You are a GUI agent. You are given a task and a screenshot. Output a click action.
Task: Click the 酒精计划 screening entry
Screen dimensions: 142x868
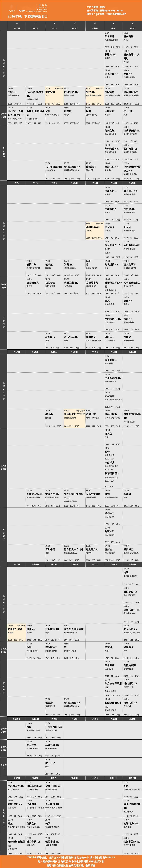pyautogui.click(x=35, y=268)
